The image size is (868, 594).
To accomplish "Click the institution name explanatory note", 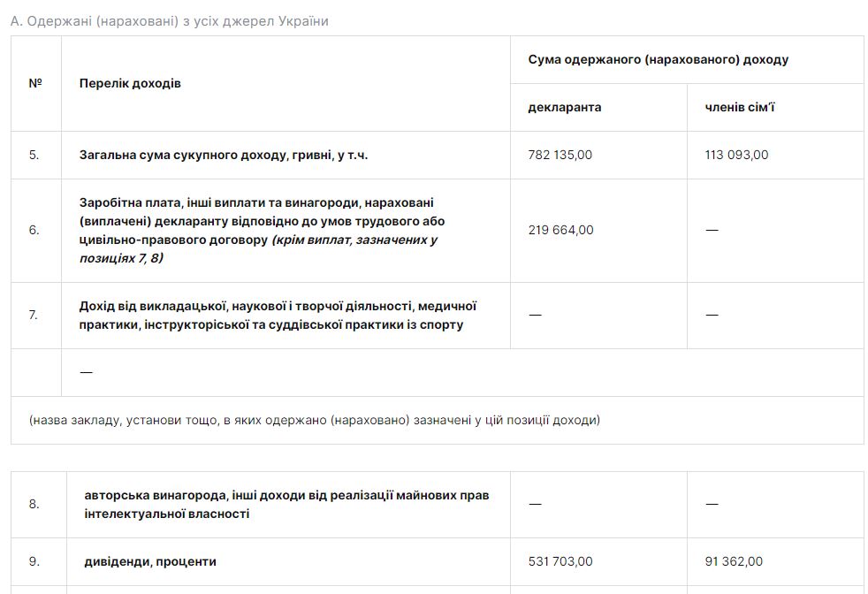I will [314, 420].
